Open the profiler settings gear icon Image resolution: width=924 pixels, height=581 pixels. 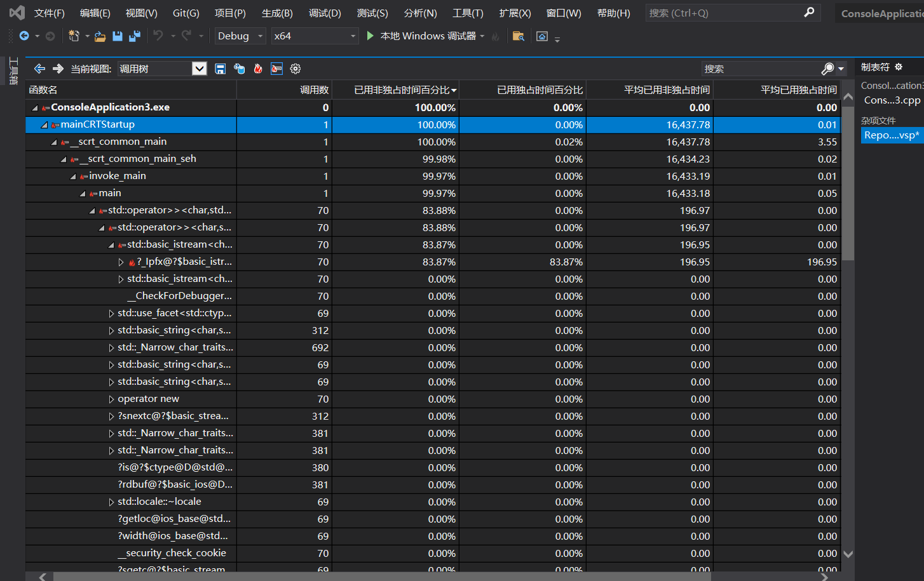pyautogui.click(x=296, y=69)
